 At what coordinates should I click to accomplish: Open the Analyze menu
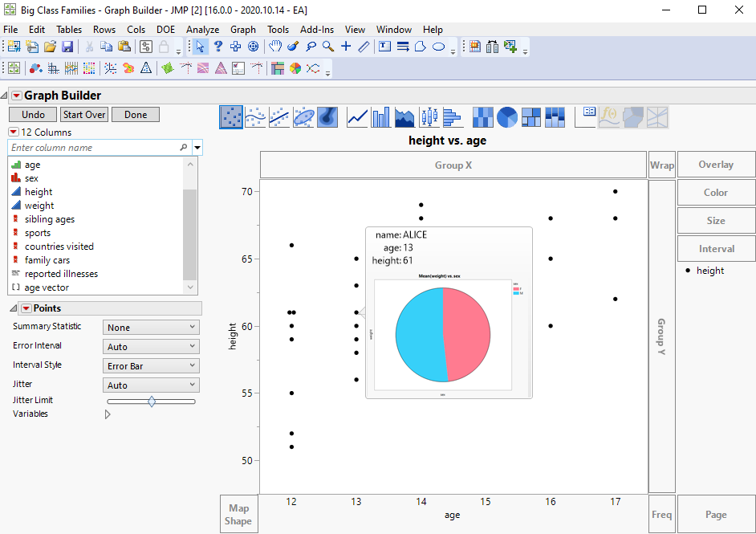click(202, 29)
